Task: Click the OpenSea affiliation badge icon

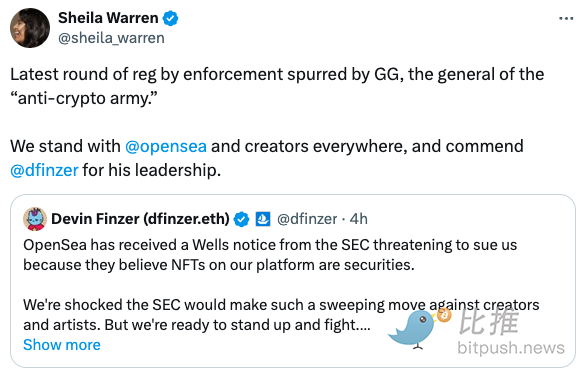Action: (x=263, y=219)
